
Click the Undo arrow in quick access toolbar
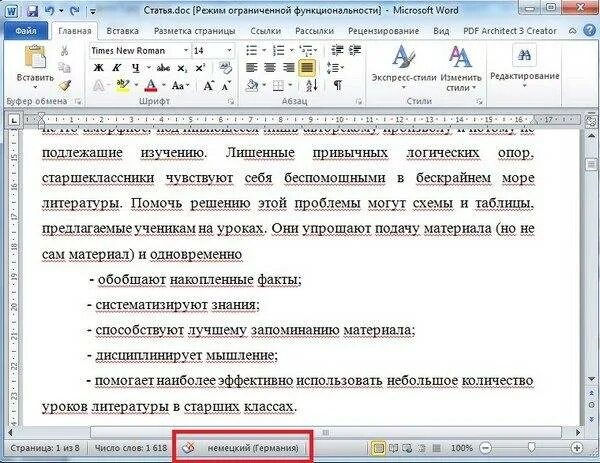[49, 10]
